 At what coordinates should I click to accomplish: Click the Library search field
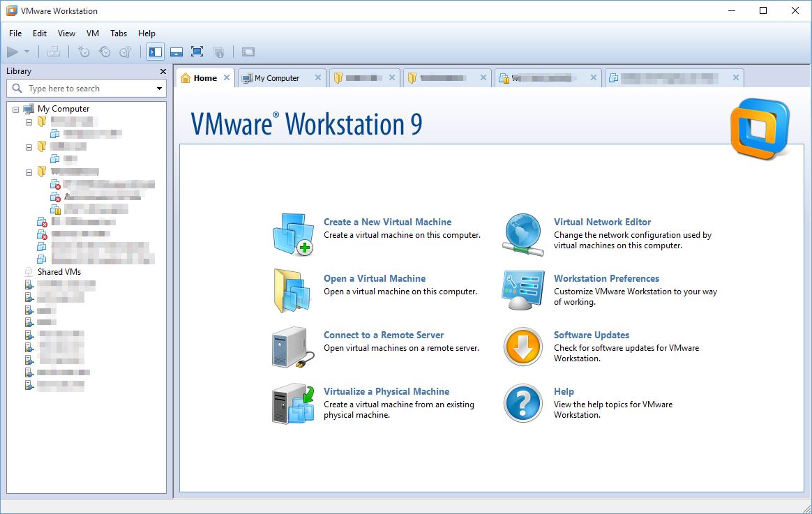click(87, 89)
